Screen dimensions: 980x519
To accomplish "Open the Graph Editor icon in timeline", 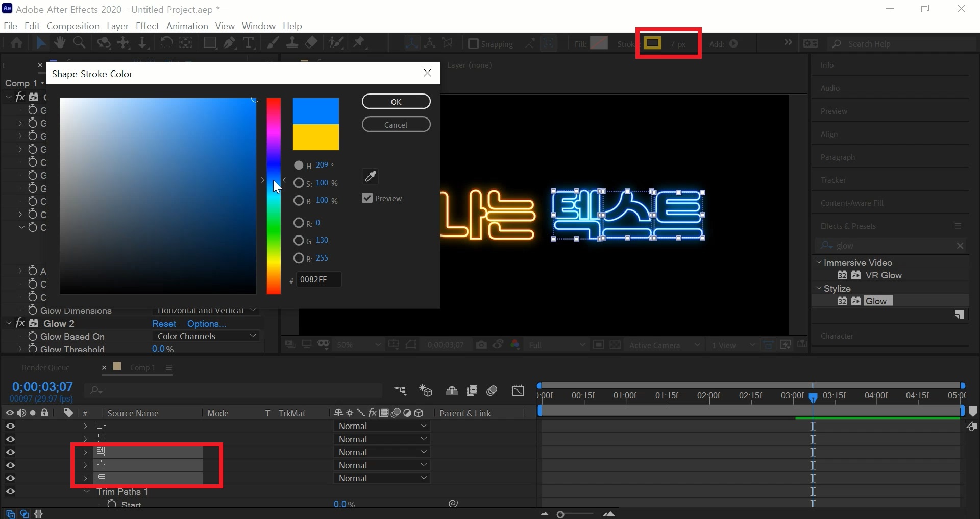I will [518, 391].
